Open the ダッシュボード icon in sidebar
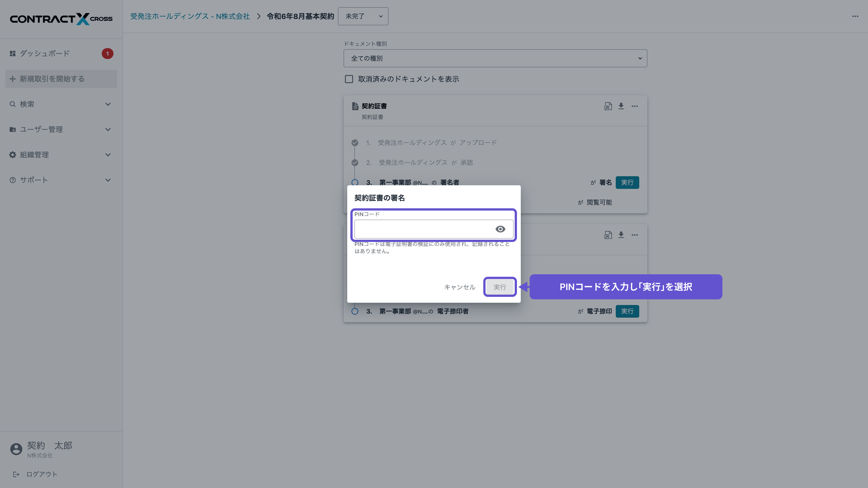This screenshot has height=488, width=868. click(12, 53)
